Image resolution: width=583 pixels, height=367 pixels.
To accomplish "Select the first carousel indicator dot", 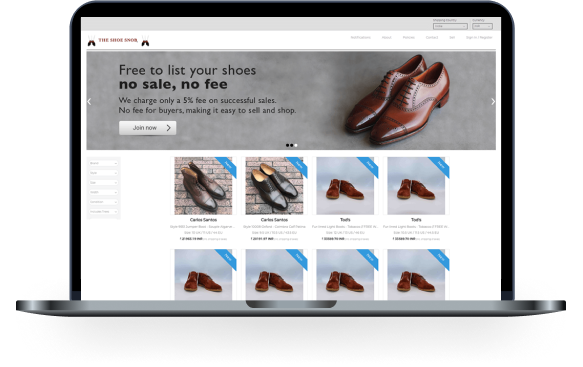I will coord(287,145).
